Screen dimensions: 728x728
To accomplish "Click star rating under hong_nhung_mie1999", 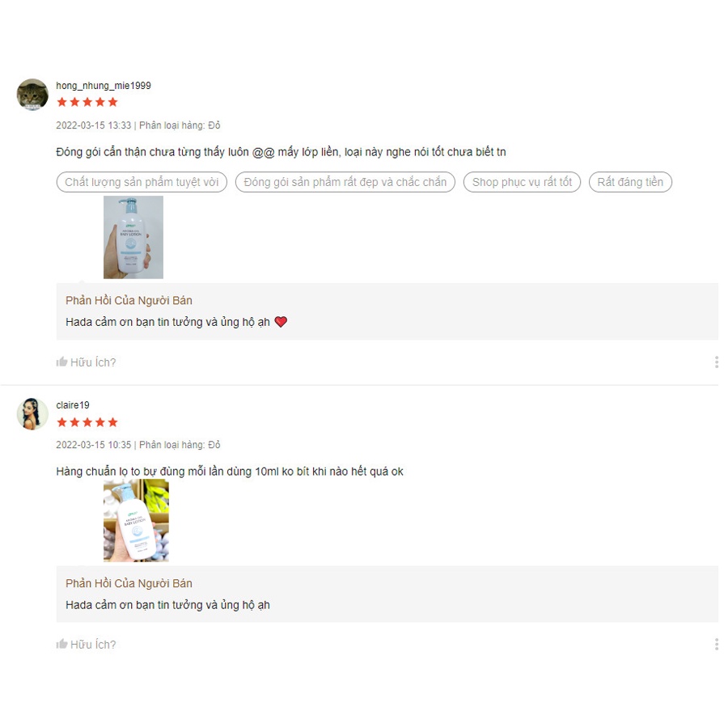I will tap(87, 102).
